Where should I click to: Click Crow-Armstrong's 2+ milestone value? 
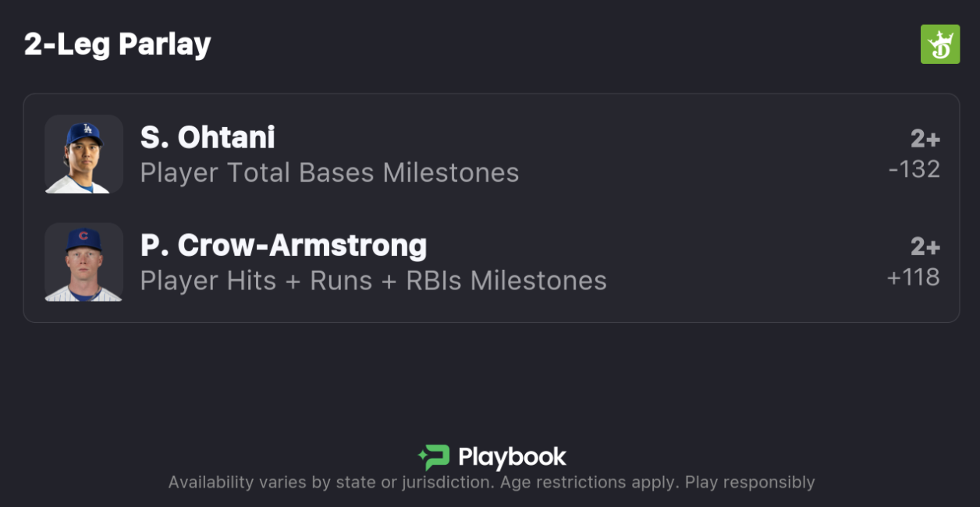[925, 246]
